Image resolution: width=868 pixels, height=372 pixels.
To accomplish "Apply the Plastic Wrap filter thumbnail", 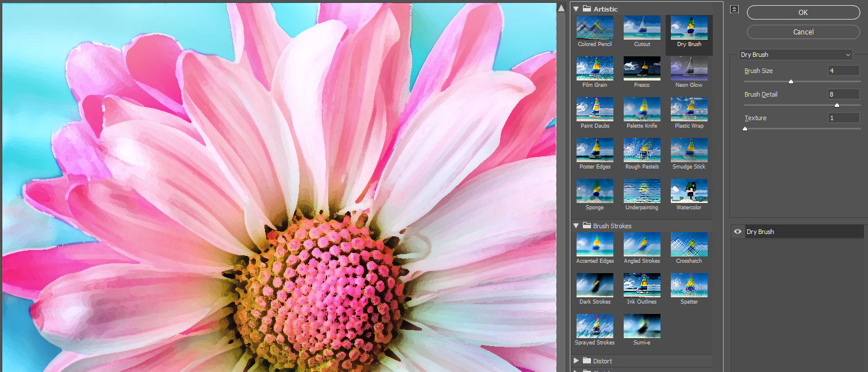I will coord(689,109).
